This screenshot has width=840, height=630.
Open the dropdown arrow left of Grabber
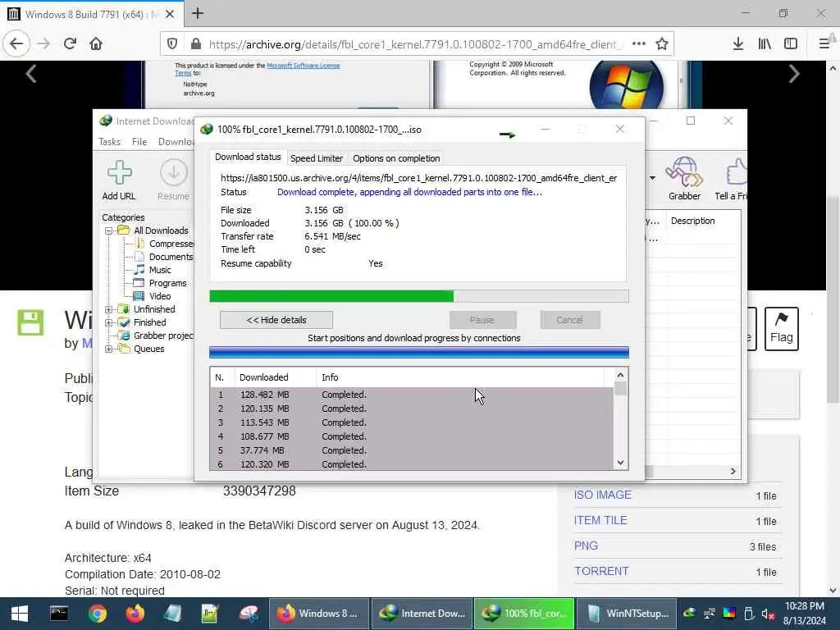pyautogui.click(x=652, y=178)
